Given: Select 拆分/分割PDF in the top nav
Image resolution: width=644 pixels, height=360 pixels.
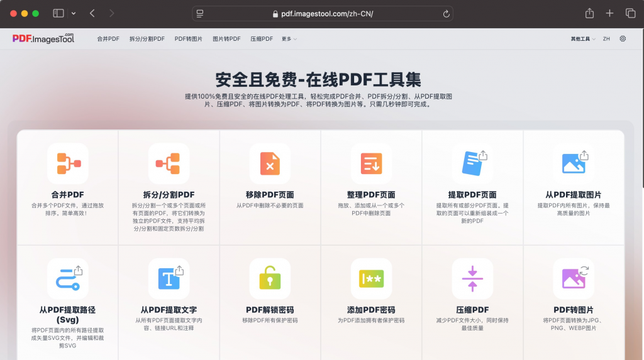Looking at the screenshot, I should click(x=147, y=38).
